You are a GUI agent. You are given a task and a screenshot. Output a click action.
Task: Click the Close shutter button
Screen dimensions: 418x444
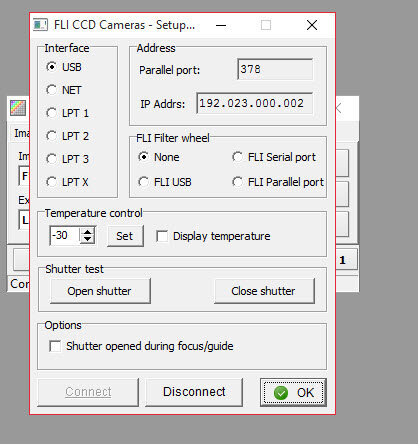(x=264, y=291)
